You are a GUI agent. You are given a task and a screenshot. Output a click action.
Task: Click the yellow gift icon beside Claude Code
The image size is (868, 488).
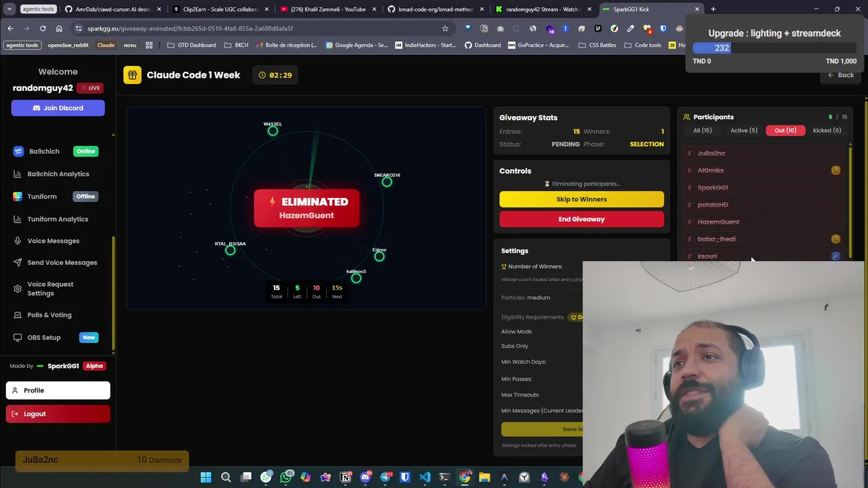132,75
